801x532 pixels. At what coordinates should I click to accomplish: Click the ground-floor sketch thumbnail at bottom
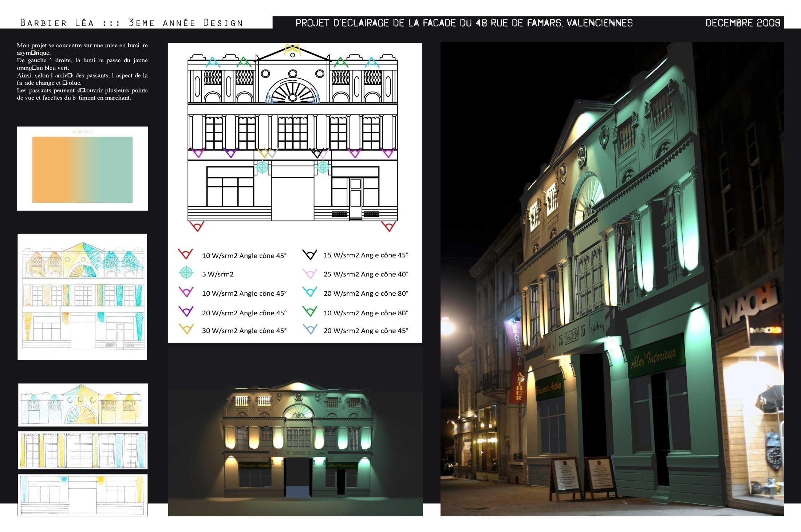(83, 495)
